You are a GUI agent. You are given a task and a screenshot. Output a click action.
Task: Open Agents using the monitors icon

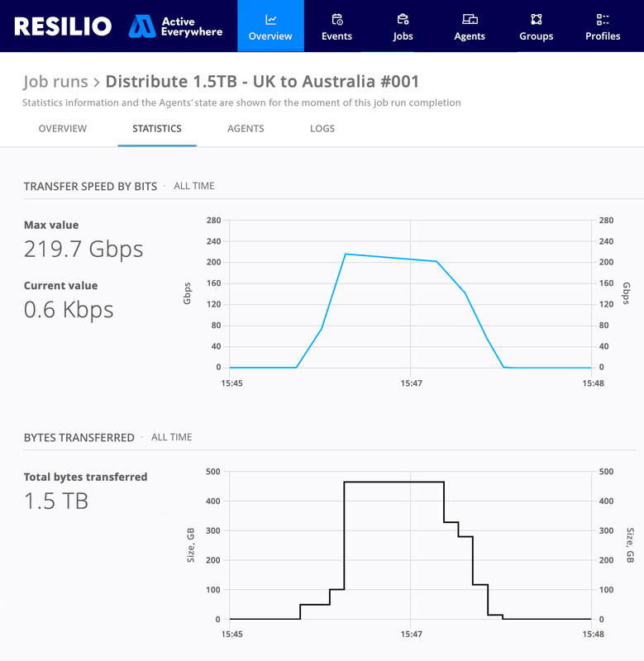[x=470, y=19]
